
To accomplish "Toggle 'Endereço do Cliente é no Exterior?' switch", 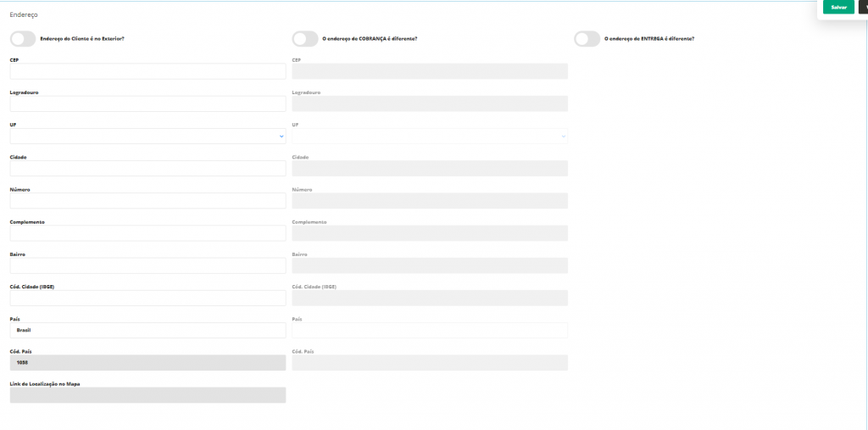I will coord(23,39).
